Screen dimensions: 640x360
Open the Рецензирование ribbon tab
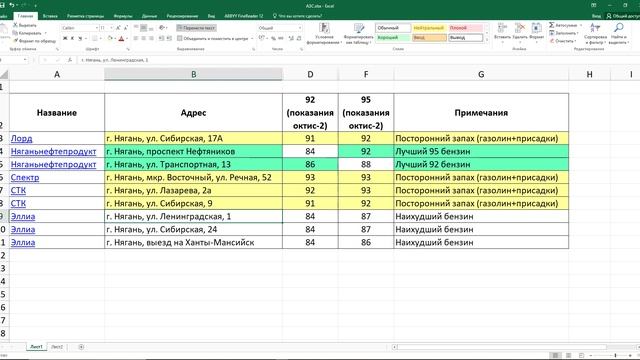coord(182,16)
